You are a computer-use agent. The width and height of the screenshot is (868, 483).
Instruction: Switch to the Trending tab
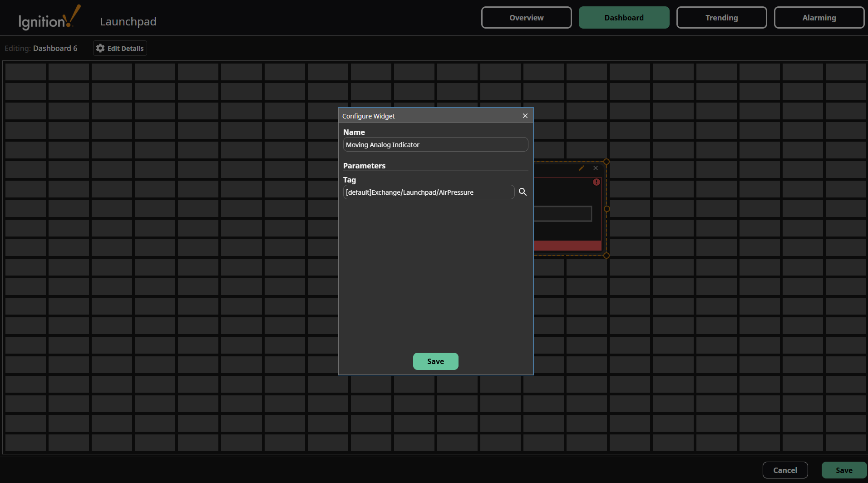pyautogui.click(x=721, y=17)
